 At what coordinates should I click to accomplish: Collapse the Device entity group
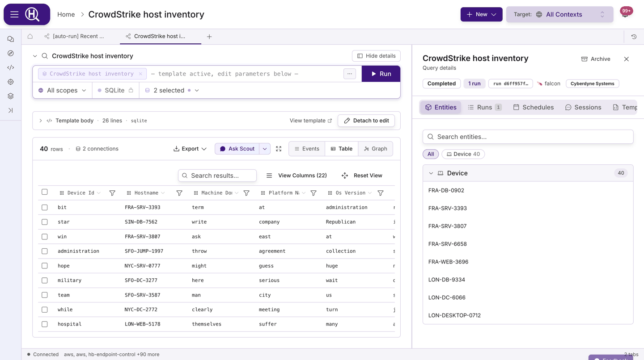[431, 173]
